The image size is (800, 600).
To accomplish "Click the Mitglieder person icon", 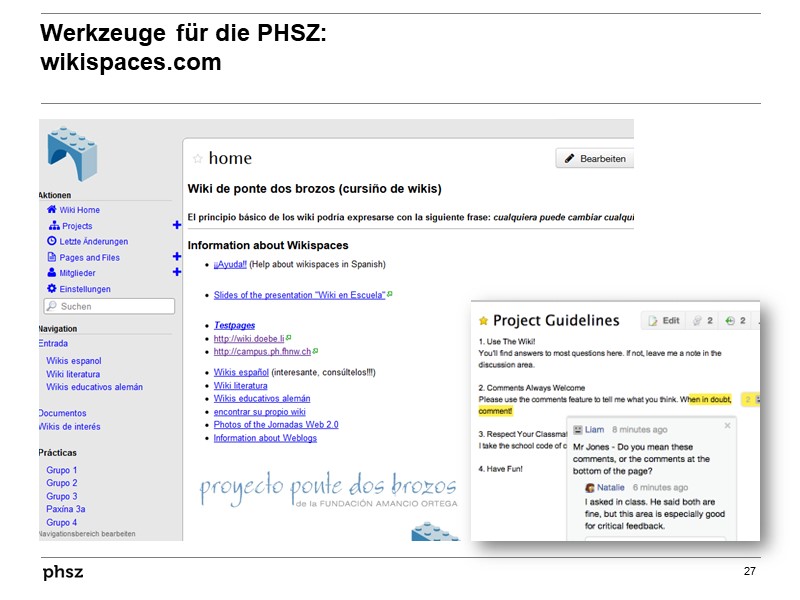I will 51,272.
